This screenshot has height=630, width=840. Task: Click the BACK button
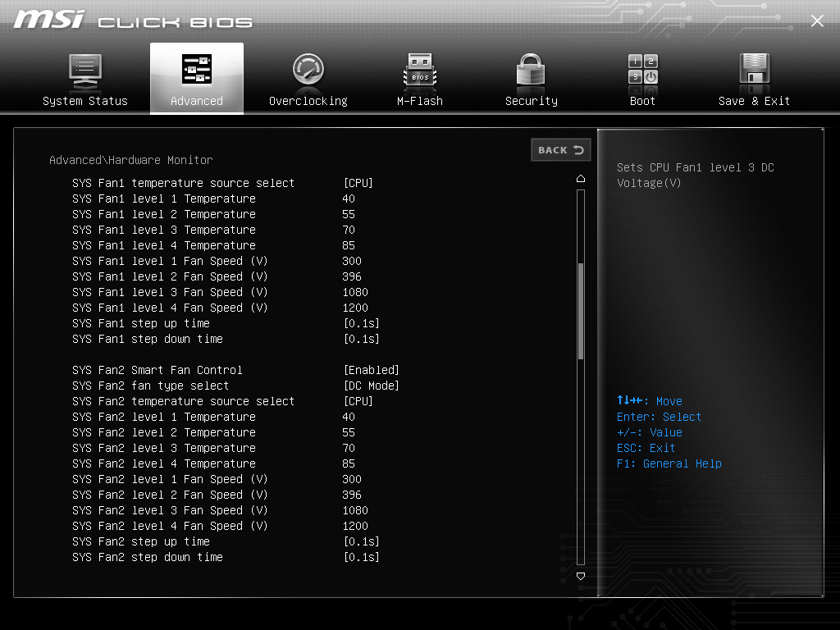point(561,150)
